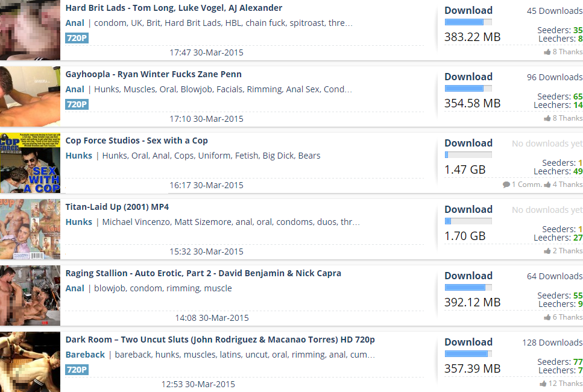Image resolution: width=583 pixels, height=392 pixels.
Task: Open the Gayhoopla Ryan Winter torrent title
Action: click(x=154, y=74)
